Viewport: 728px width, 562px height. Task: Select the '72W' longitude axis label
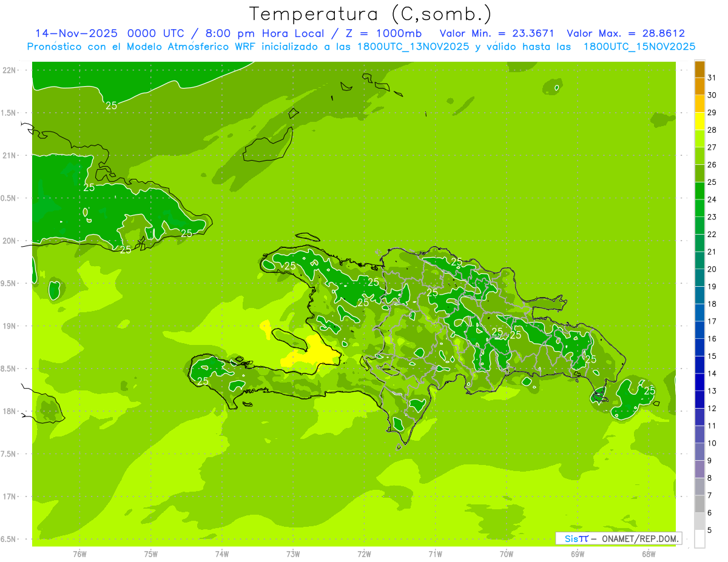tap(364, 554)
